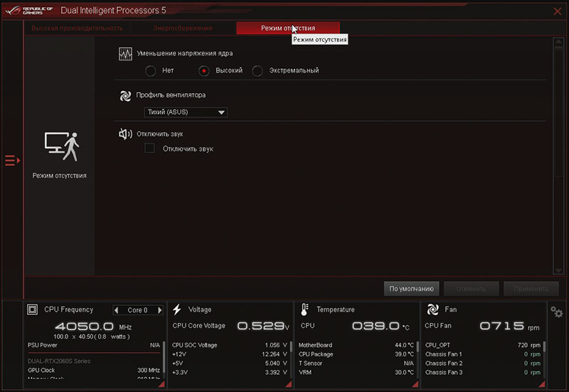
Task: Click the mute speaker icon
Action: pos(126,134)
